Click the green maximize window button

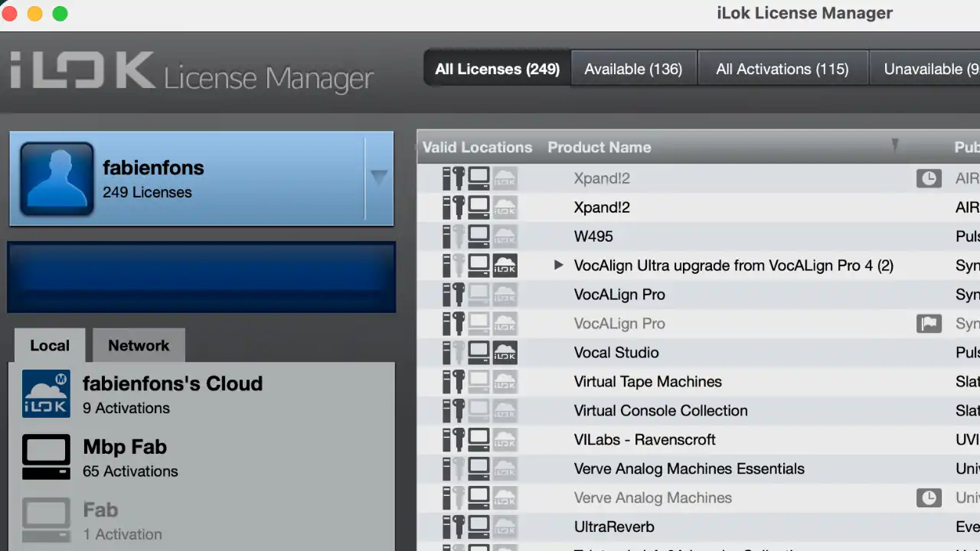60,13
